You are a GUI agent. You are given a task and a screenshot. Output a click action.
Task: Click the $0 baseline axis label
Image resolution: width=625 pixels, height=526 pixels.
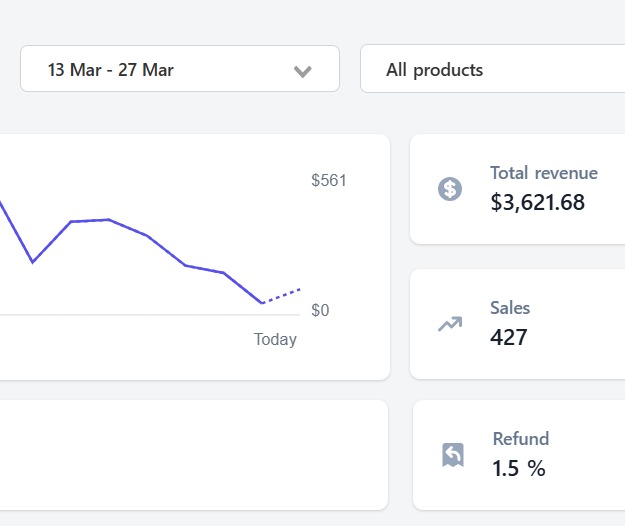(x=320, y=311)
